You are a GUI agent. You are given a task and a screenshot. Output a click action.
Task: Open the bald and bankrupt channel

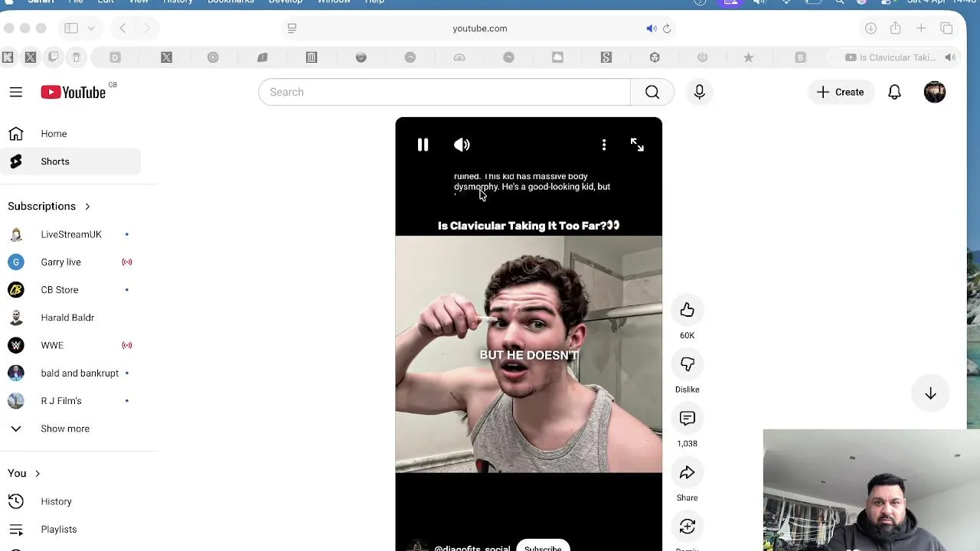70,373
